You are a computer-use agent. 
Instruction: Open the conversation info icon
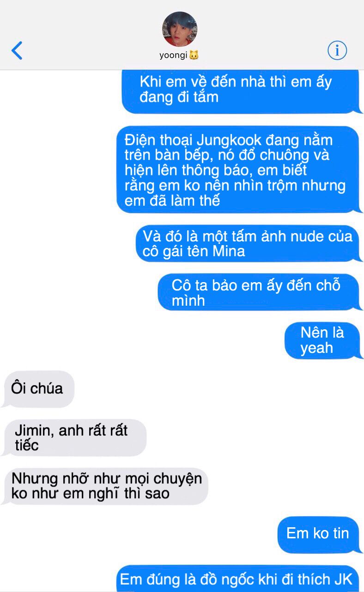337,50
